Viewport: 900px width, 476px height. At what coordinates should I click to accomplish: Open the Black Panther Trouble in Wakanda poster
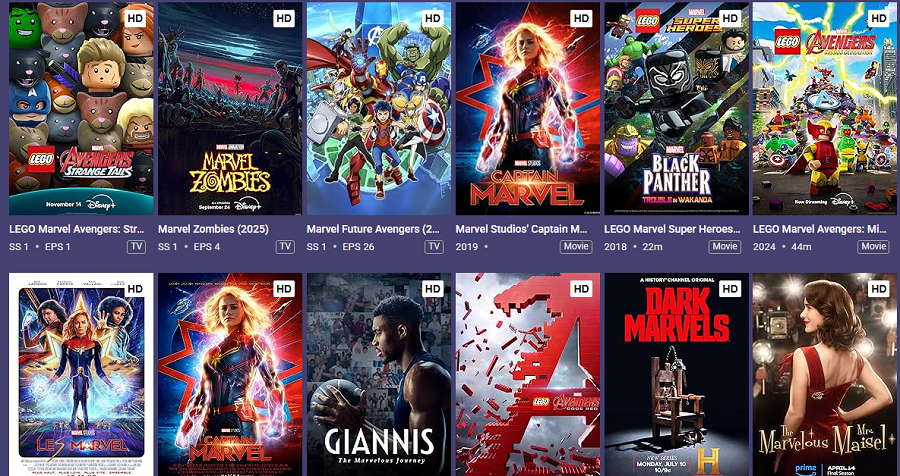pyautogui.click(x=676, y=109)
